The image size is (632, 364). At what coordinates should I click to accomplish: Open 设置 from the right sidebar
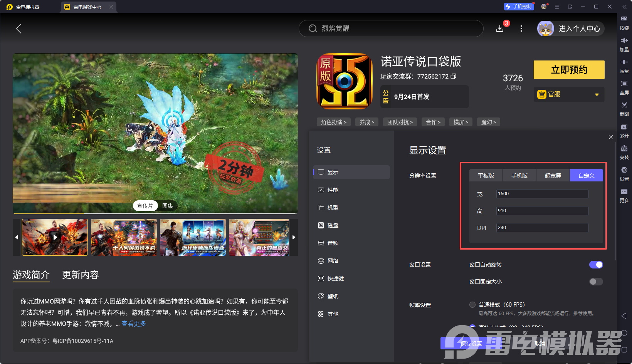click(624, 173)
